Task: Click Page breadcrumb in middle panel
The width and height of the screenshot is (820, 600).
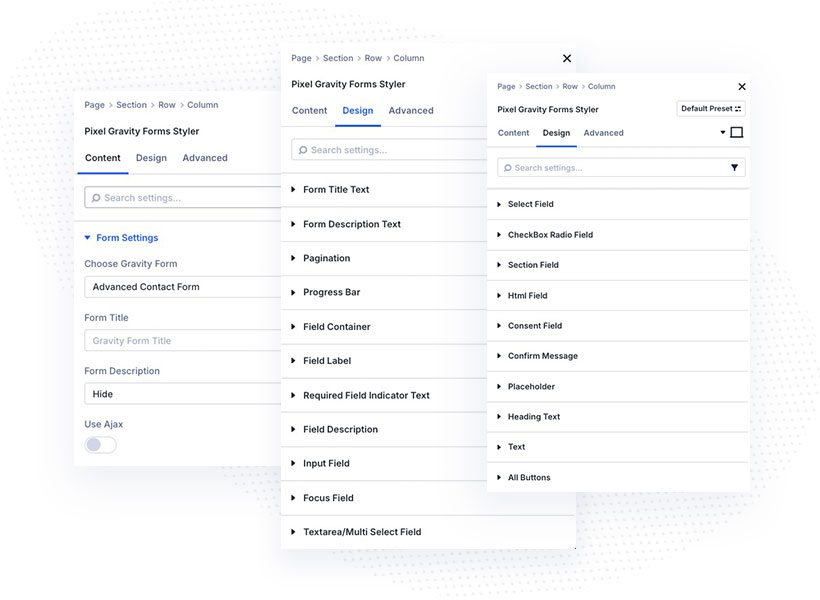Action: 301,58
